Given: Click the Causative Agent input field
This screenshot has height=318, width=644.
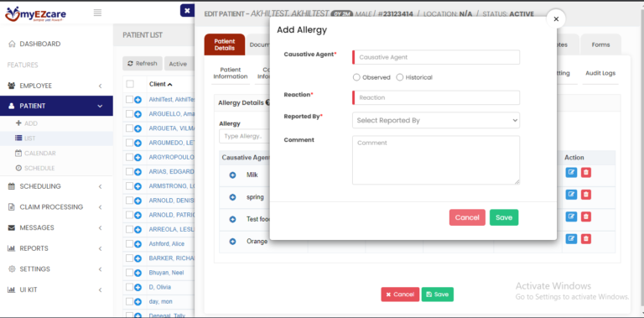Looking at the screenshot, I should 436,57.
